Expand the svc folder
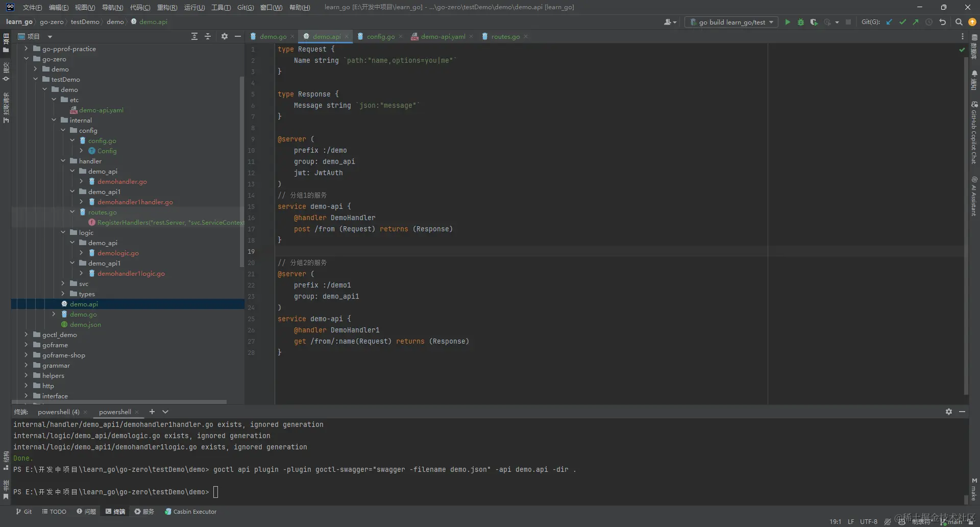This screenshot has width=980, height=527. tap(63, 283)
